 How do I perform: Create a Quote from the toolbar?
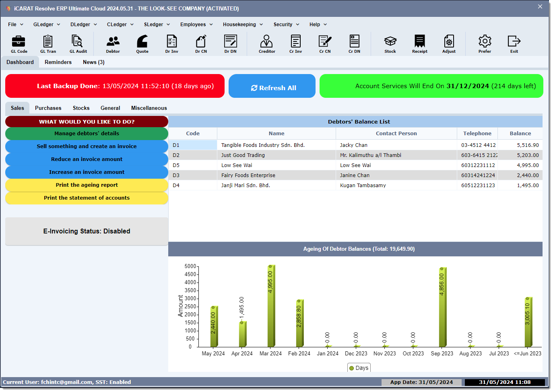[x=142, y=44]
